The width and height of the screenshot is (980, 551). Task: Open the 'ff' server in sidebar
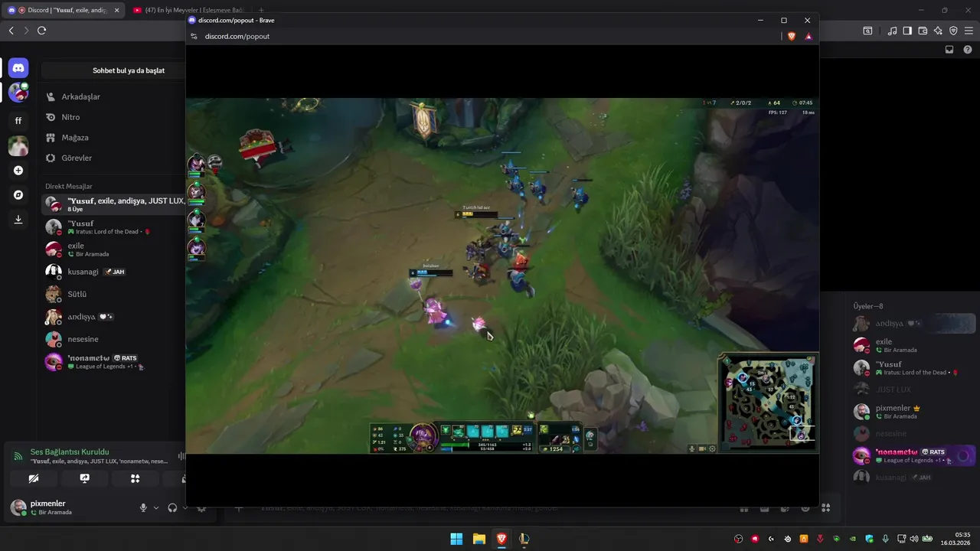18,120
